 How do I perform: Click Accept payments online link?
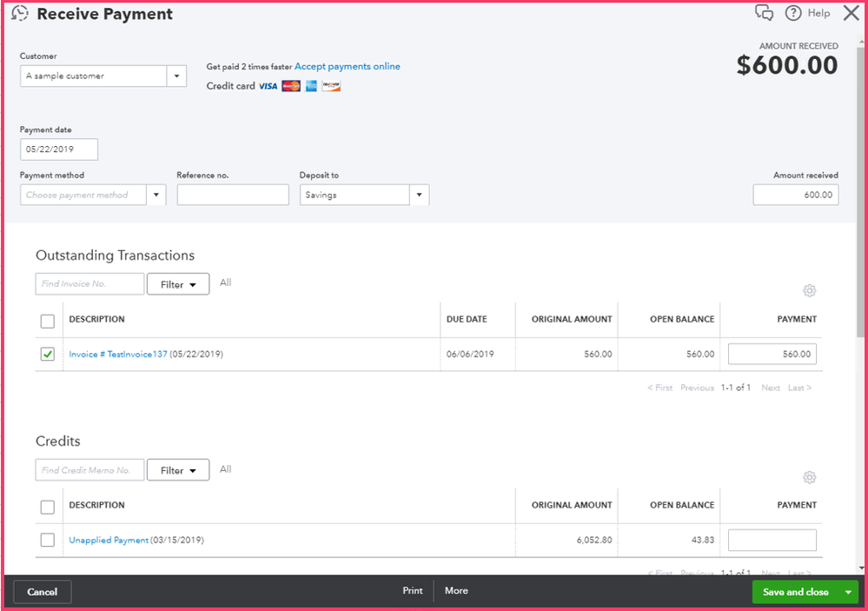click(x=347, y=66)
